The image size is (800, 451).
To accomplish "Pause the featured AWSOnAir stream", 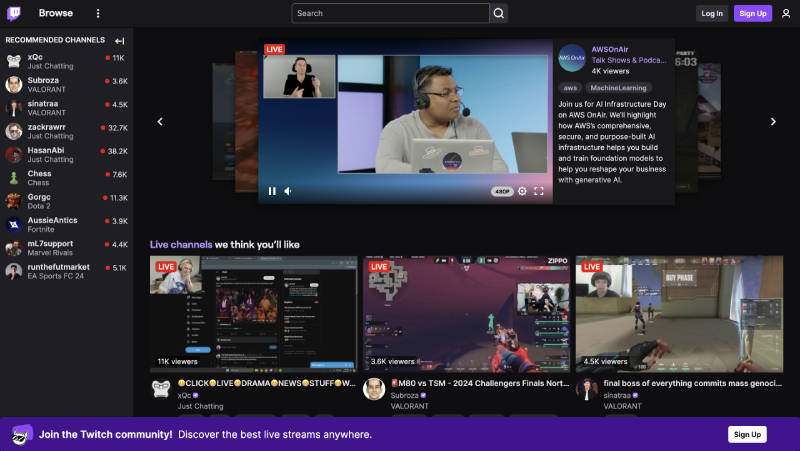I will point(272,191).
